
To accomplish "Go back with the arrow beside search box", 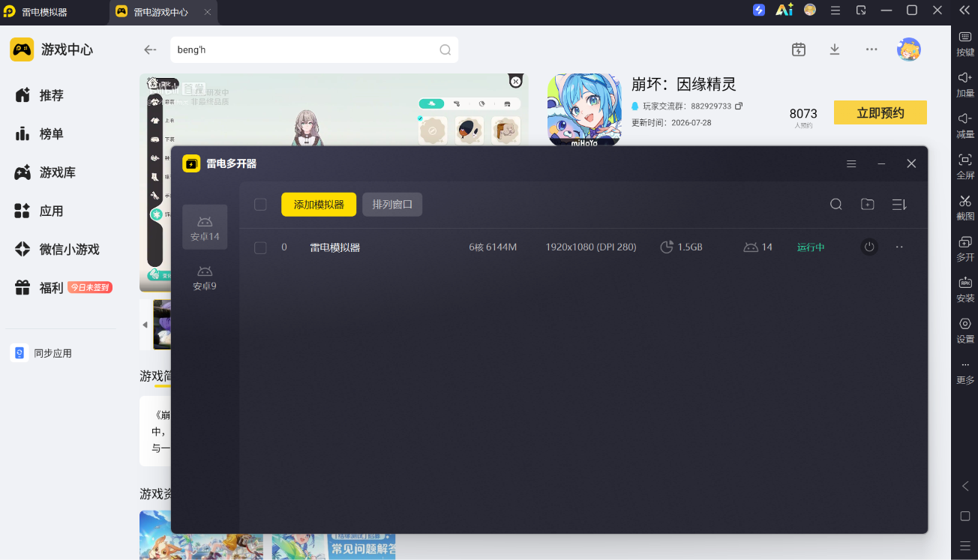I will [x=150, y=49].
